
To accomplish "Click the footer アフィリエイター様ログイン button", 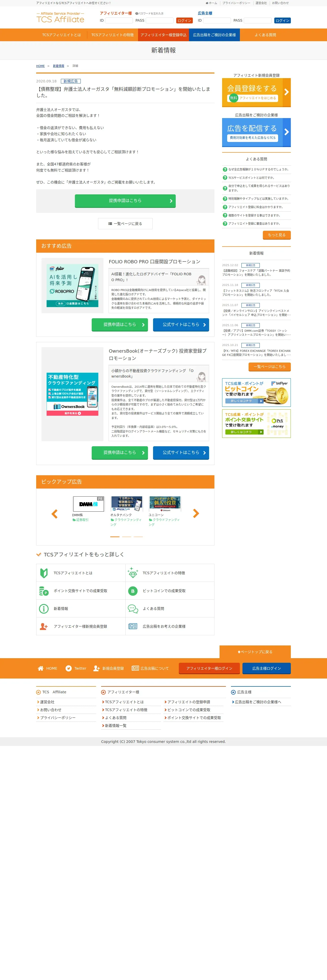I will coord(209,668).
